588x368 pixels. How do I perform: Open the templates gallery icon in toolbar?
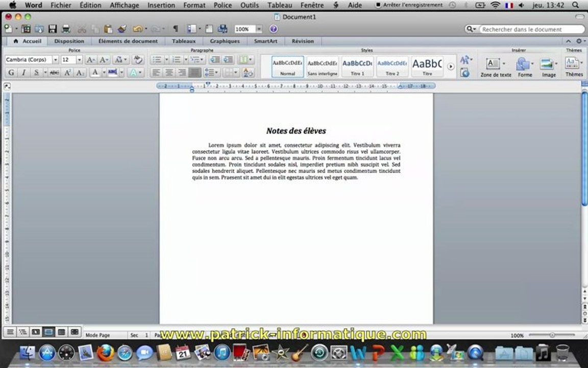26,29
